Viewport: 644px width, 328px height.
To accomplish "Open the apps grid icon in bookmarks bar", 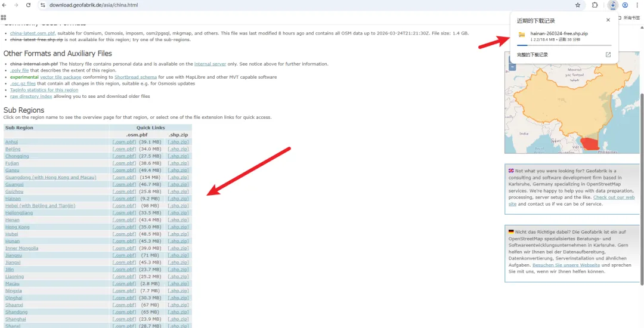I will pyautogui.click(x=4, y=18).
